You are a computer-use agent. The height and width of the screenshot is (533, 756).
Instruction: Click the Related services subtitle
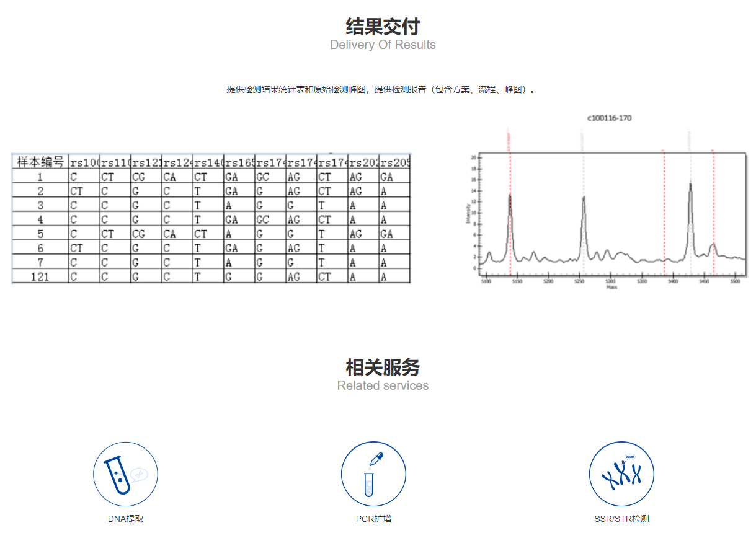(383, 385)
